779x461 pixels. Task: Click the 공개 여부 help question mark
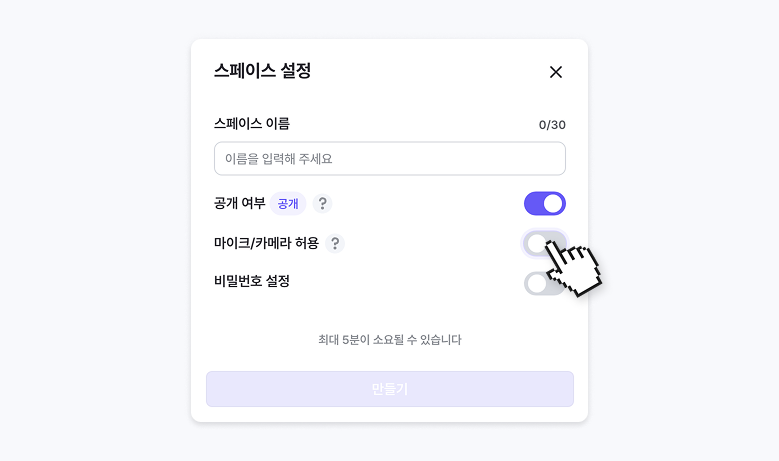(x=322, y=204)
